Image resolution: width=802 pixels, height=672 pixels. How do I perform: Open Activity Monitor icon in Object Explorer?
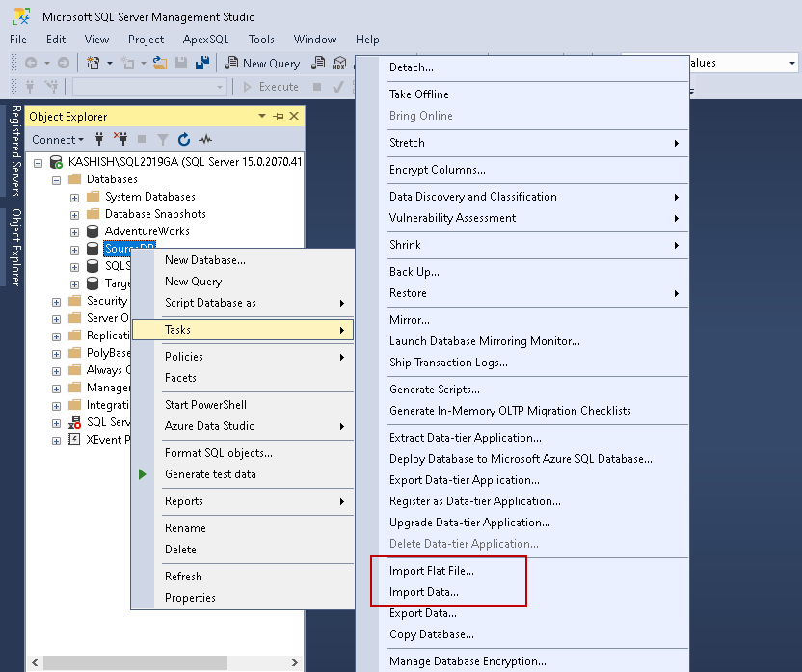(x=205, y=139)
